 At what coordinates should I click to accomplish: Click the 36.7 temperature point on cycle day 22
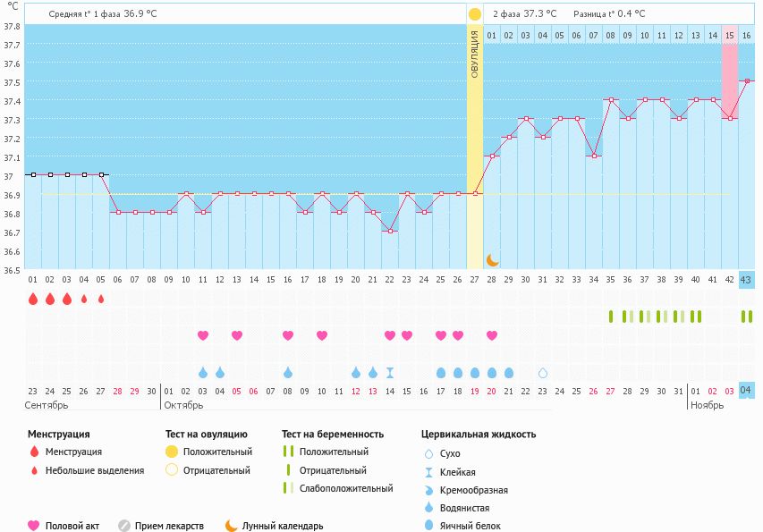(390, 232)
